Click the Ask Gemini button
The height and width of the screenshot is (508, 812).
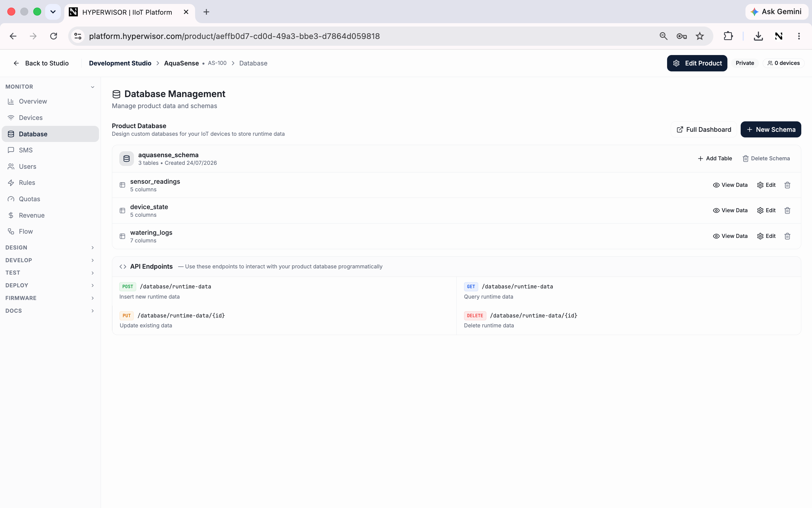click(x=776, y=12)
